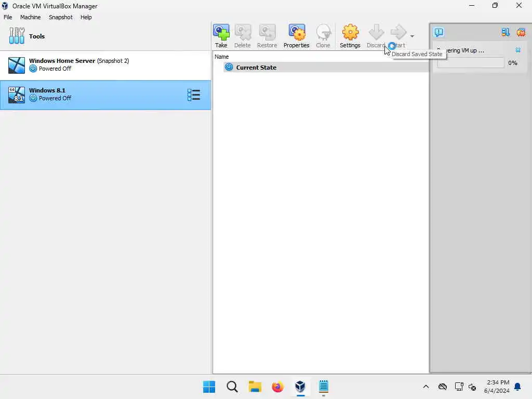
Task: Toggle notification sort order icon in notification panel
Action: 506,32
